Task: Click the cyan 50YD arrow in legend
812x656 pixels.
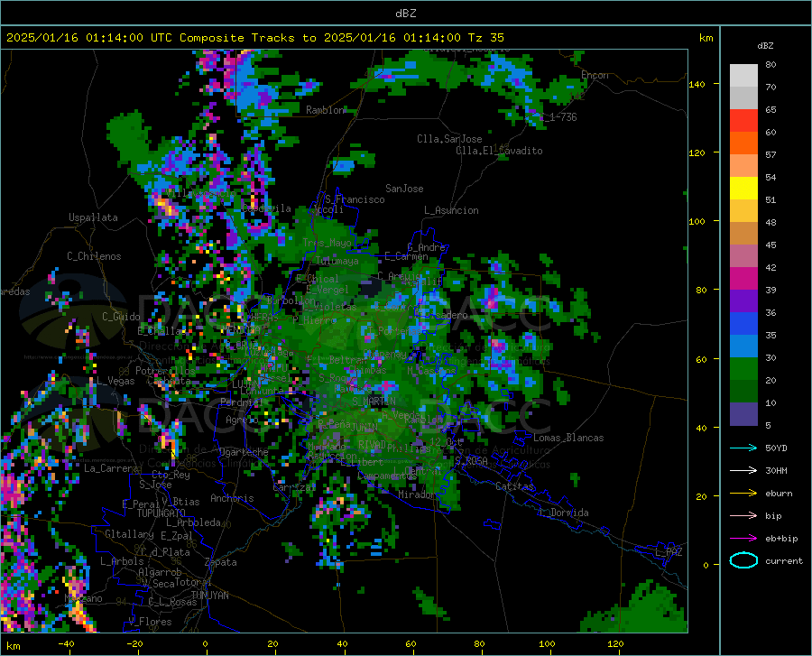Action: tap(743, 448)
